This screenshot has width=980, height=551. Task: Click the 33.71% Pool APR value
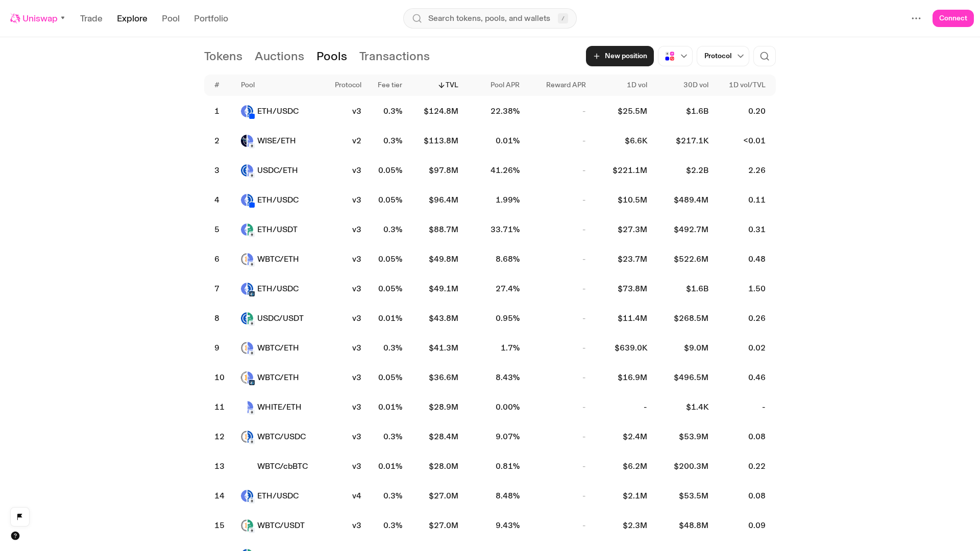coord(505,230)
